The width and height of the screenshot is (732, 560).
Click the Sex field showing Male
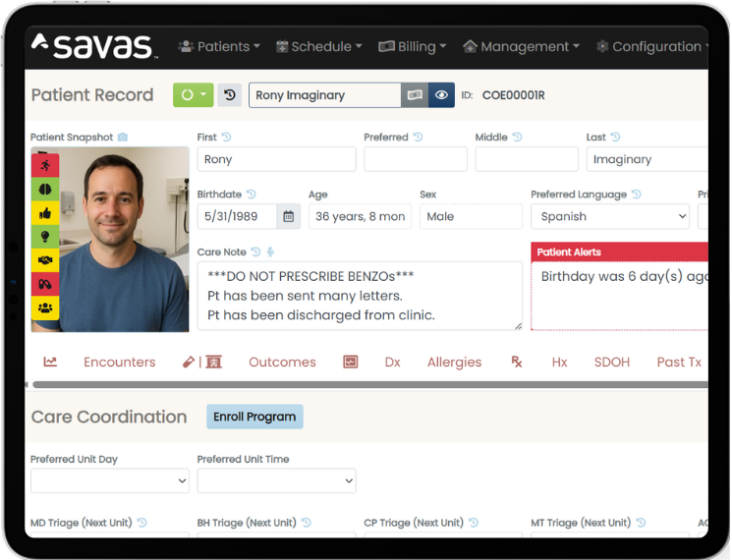tap(471, 216)
